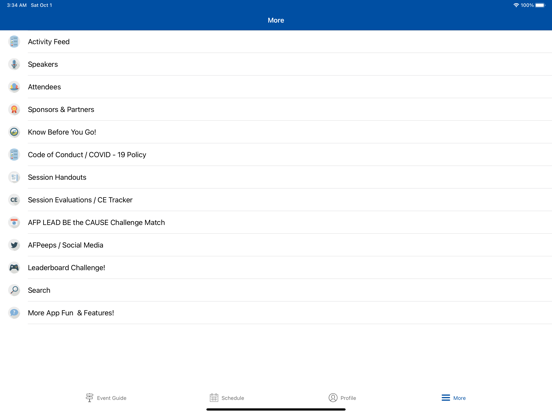Tap the Twitter bird icon
The height and width of the screenshot is (414, 552).
[14, 245]
